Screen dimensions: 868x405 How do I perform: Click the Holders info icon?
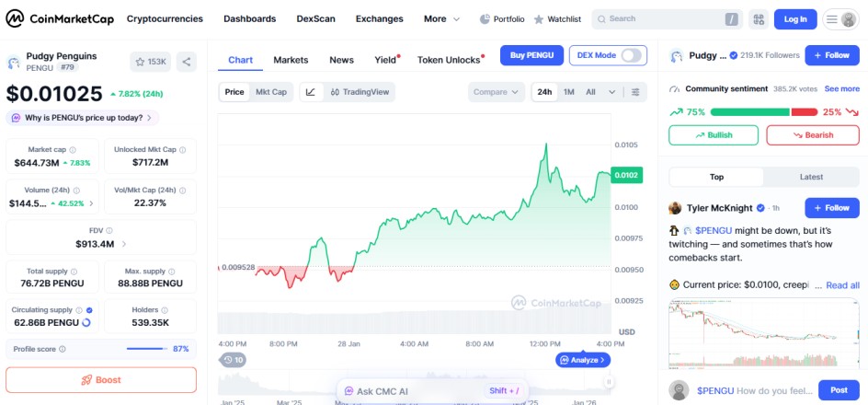(x=165, y=310)
